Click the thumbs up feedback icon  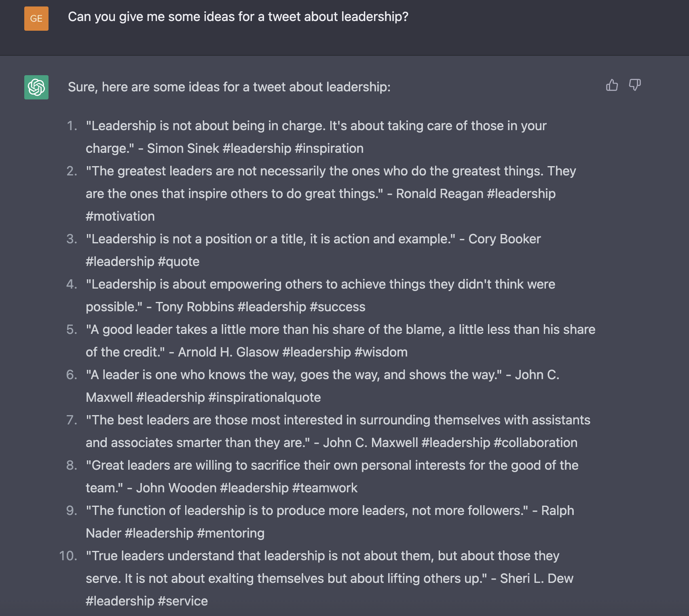click(612, 85)
